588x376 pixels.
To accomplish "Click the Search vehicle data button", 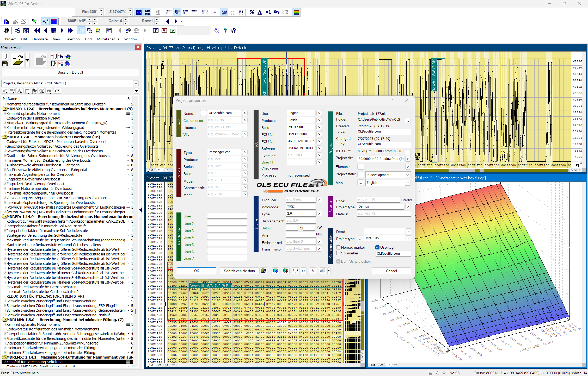I will (x=239, y=271).
